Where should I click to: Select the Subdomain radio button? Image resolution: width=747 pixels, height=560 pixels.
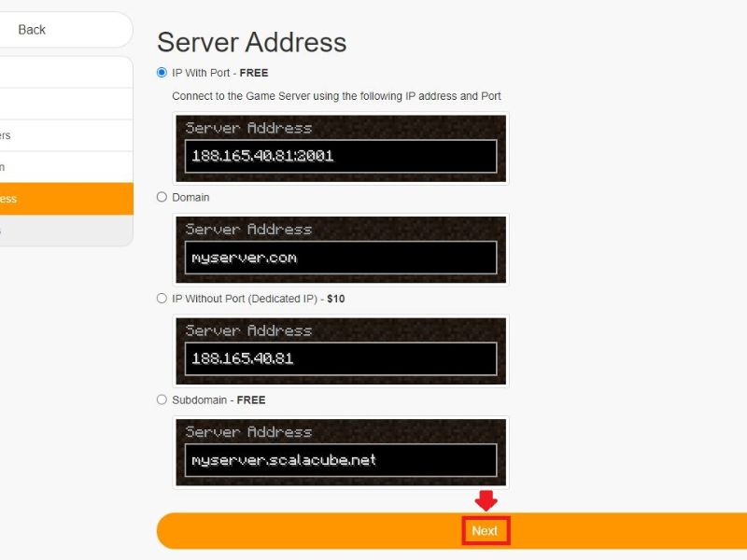point(162,399)
